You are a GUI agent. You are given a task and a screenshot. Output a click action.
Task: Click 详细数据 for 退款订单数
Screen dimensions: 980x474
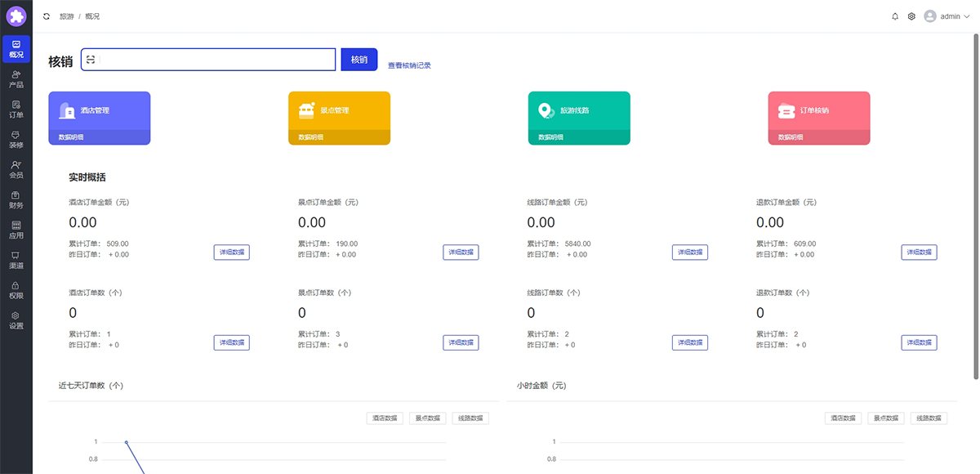920,343
